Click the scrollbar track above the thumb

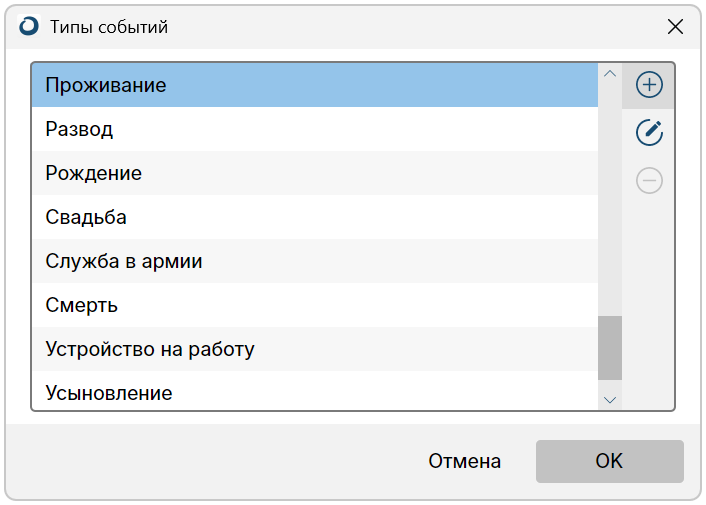point(610,200)
